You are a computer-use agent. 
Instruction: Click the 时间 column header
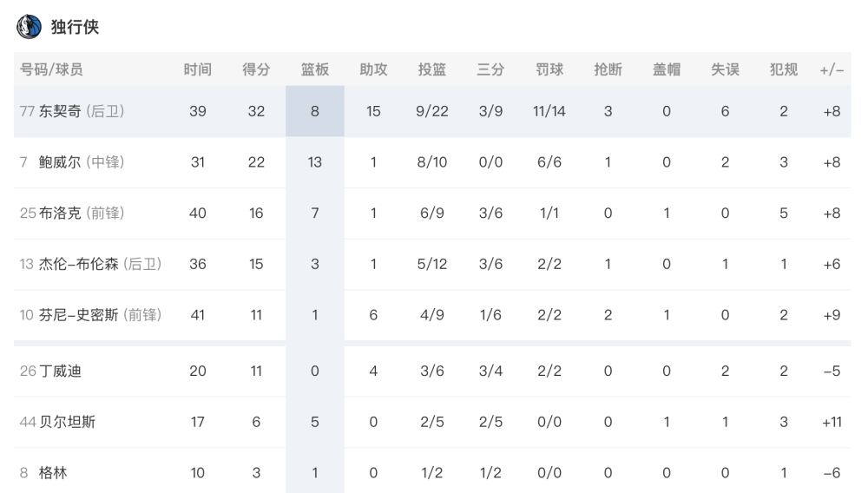click(x=198, y=69)
